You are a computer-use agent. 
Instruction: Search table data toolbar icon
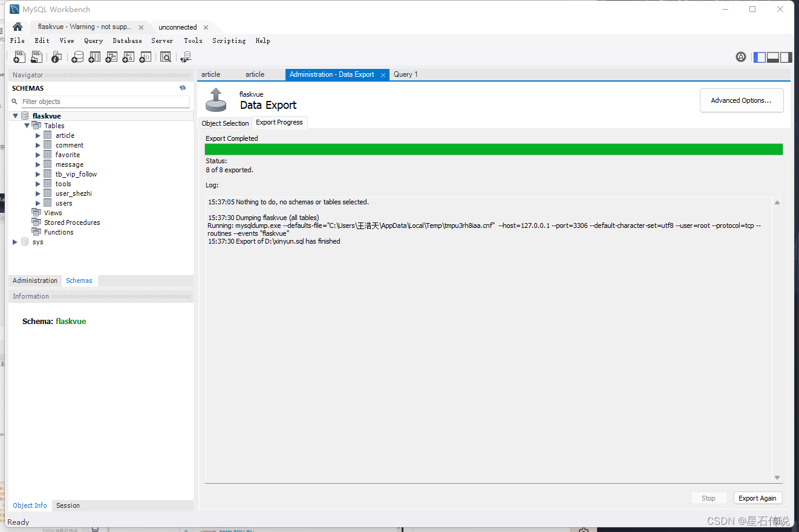(165, 57)
